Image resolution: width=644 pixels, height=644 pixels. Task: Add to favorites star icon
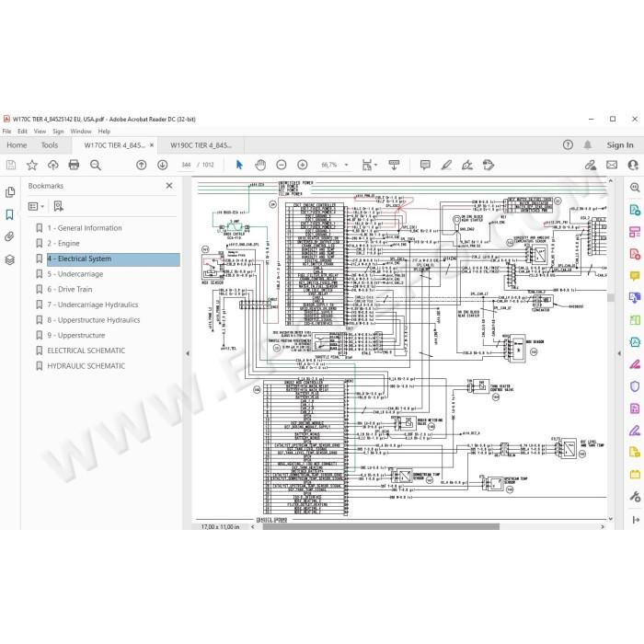click(32, 165)
